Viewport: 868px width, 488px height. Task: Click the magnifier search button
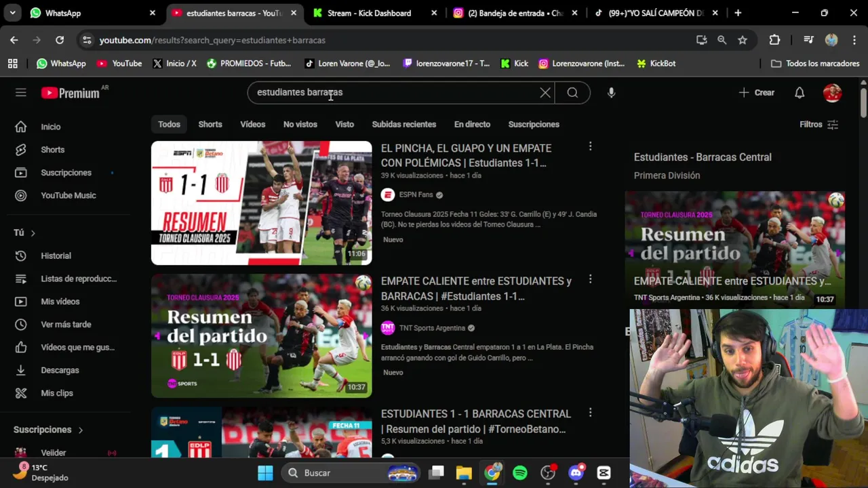pos(572,93)
